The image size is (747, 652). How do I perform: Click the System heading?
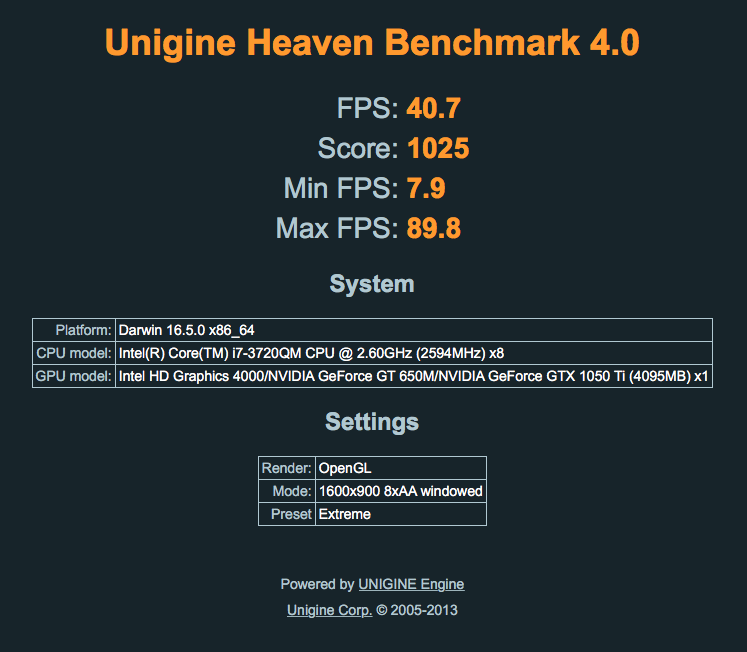pyautogui.click(x=372, y=284)
